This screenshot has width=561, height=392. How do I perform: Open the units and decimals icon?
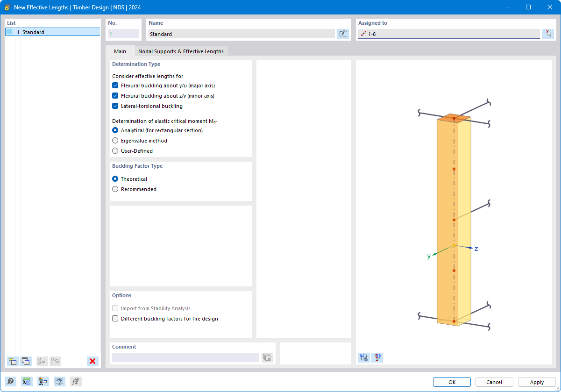[x=27, y=381]
